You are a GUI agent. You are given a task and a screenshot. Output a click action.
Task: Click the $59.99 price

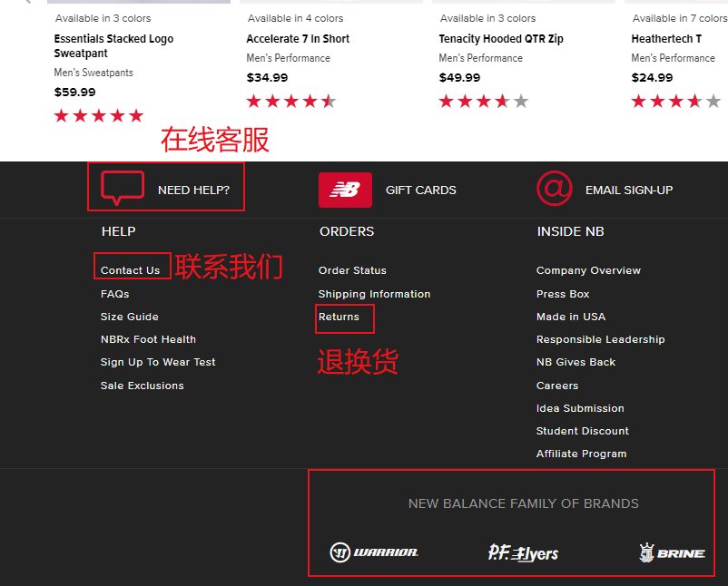click(x=74, y=93)
